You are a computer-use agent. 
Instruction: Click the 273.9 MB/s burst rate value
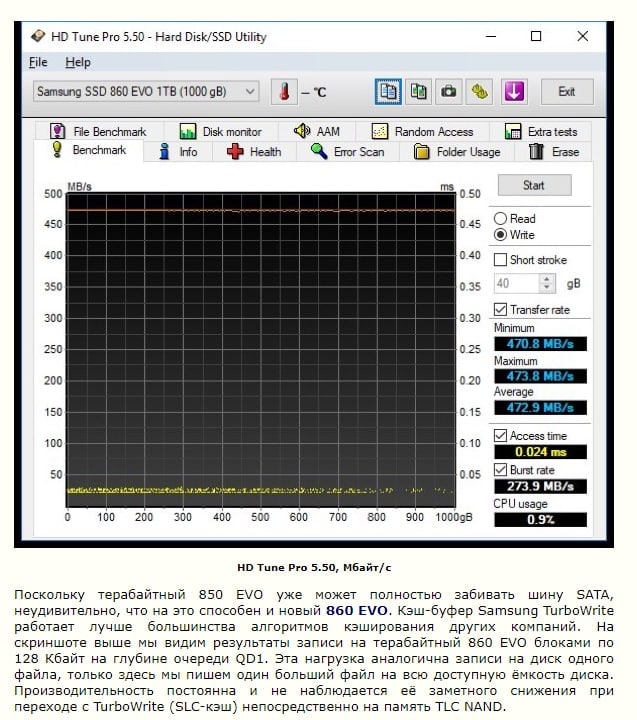pos(540,486)
